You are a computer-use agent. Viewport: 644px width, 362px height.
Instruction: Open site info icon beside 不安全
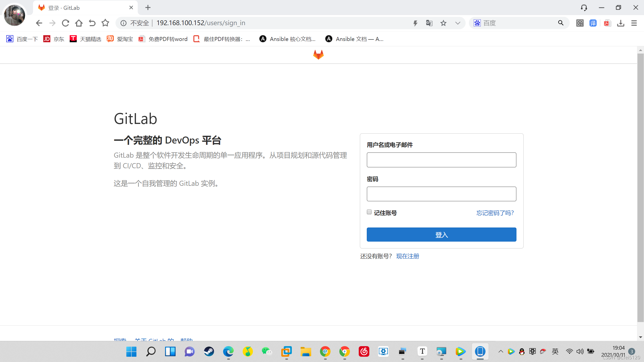123,23
